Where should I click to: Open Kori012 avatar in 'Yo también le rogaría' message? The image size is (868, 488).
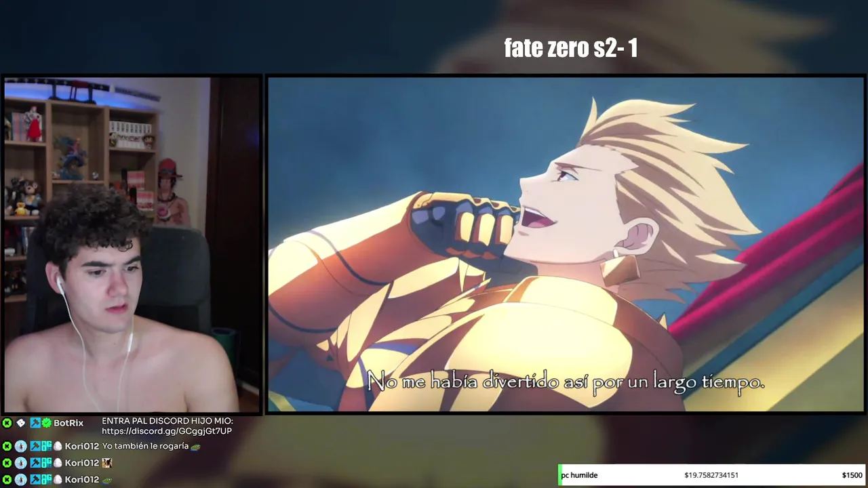[x=21, y=446]
